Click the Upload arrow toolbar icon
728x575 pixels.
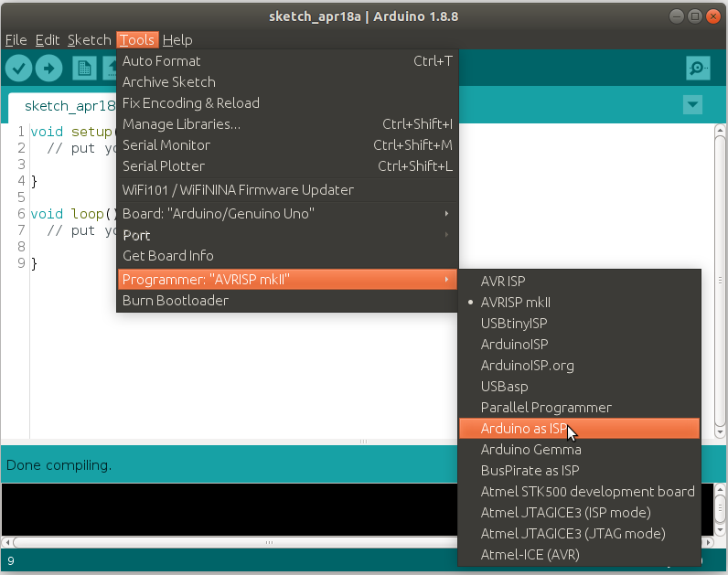click(x=48, y=69)
